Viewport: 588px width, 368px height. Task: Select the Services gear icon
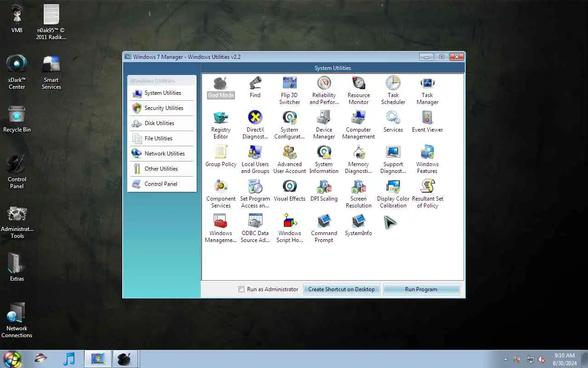click(x=393, y=118)
